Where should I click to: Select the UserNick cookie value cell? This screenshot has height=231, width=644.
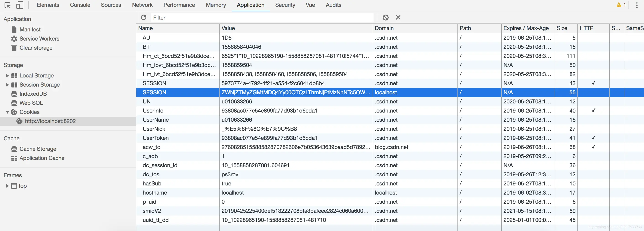(x=296, y=129)
